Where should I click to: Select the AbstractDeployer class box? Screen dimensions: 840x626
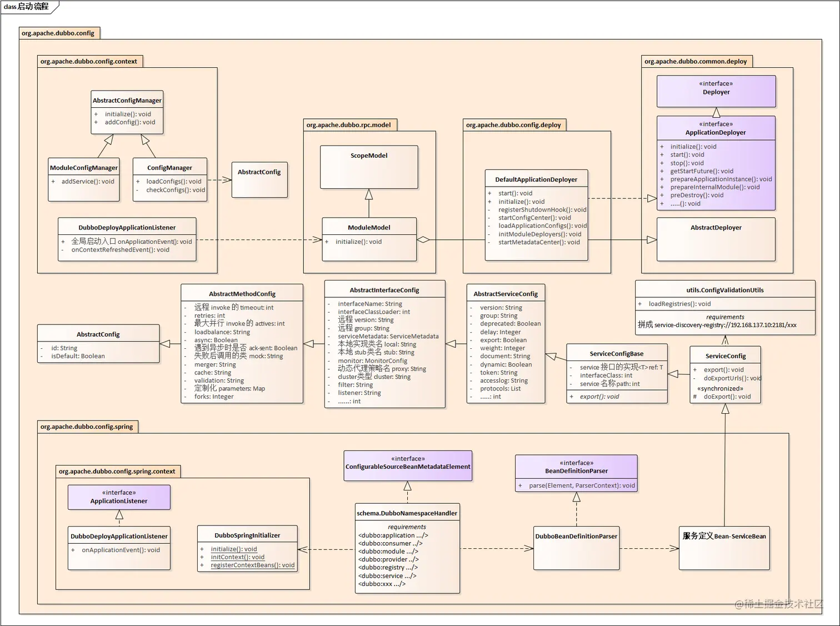(x=716, y=239)
